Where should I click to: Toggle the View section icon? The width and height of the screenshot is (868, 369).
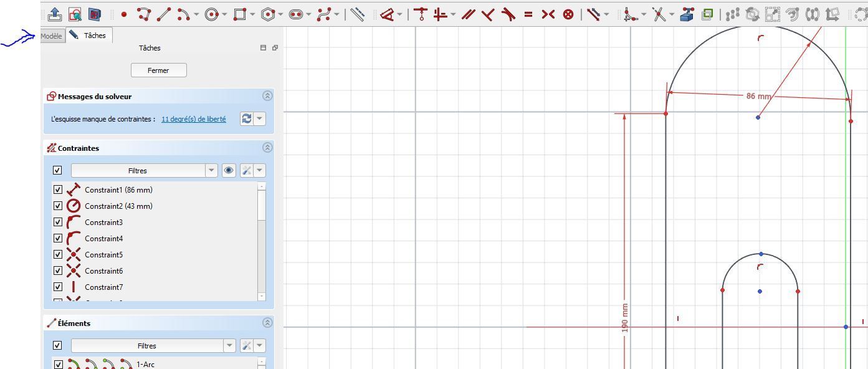click(x=94, y=14)
